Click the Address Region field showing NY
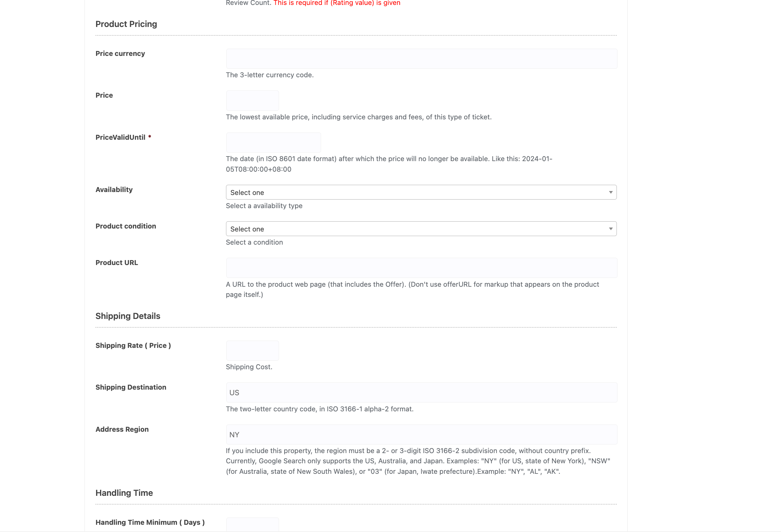Screen dimensions: 781x532 [x=421, y=435]
